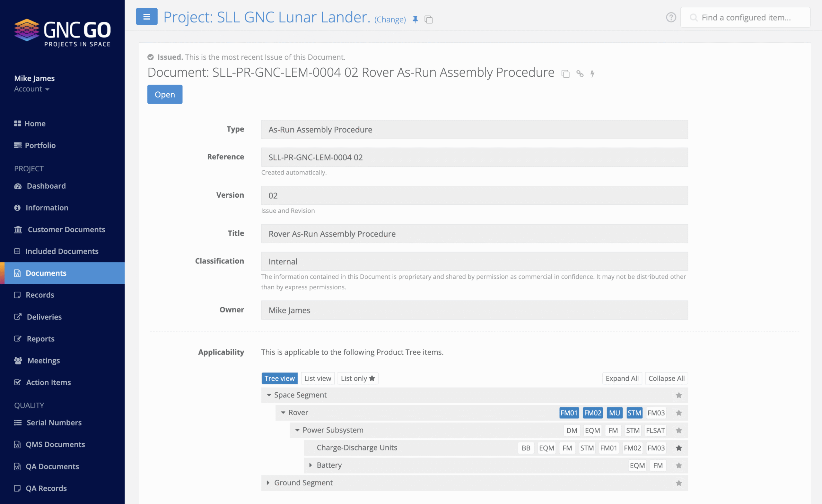
Task: Click the blue Open button
Action: 165,94
